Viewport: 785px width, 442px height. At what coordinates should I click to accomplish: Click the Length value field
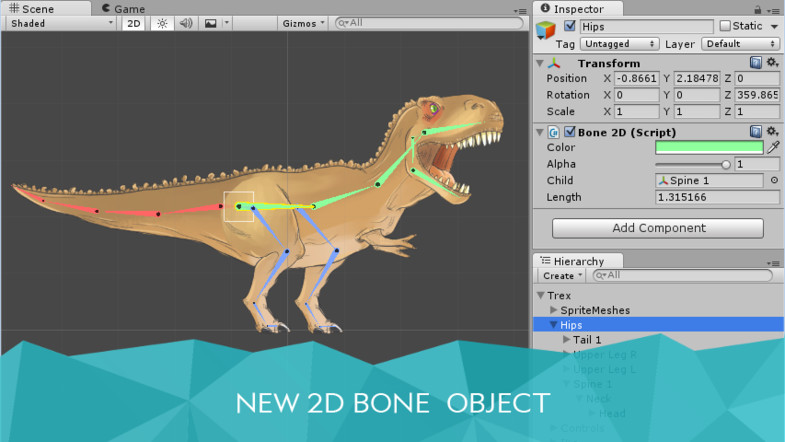717,197
